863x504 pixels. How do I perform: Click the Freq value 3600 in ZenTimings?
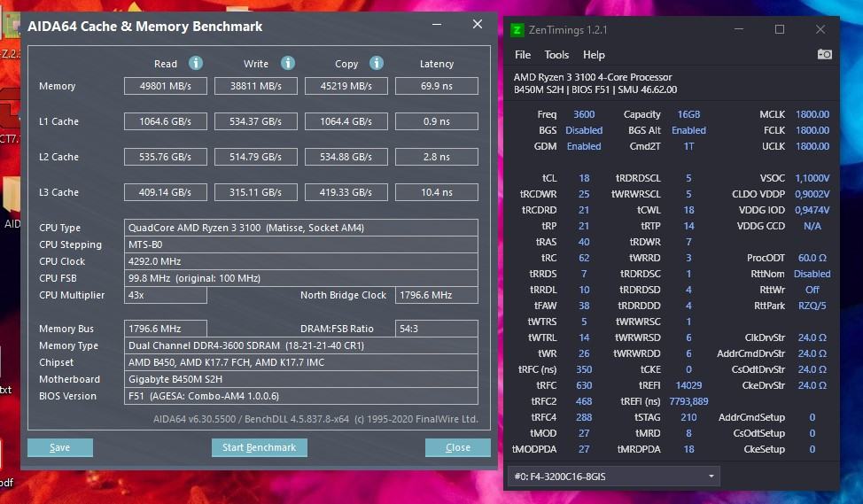[584, 114]
